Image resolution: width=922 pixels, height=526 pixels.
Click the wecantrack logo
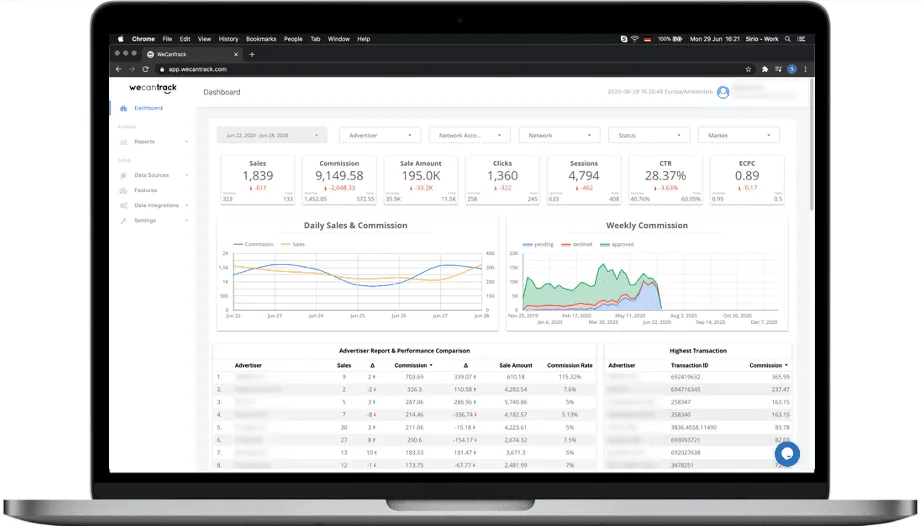tap(153, 88)
